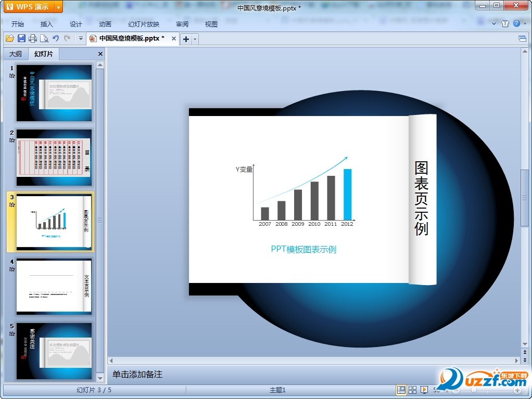Viewport: 532px width, 399px height.
Task: Create a new document with the plus button
Action: pyautogui.click(x=186, y=39)
